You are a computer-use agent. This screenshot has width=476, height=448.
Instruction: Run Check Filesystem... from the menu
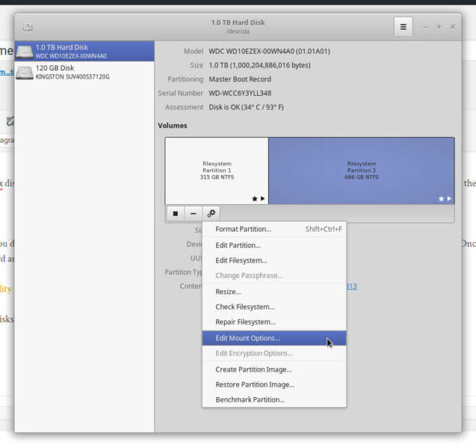[245, 307]
